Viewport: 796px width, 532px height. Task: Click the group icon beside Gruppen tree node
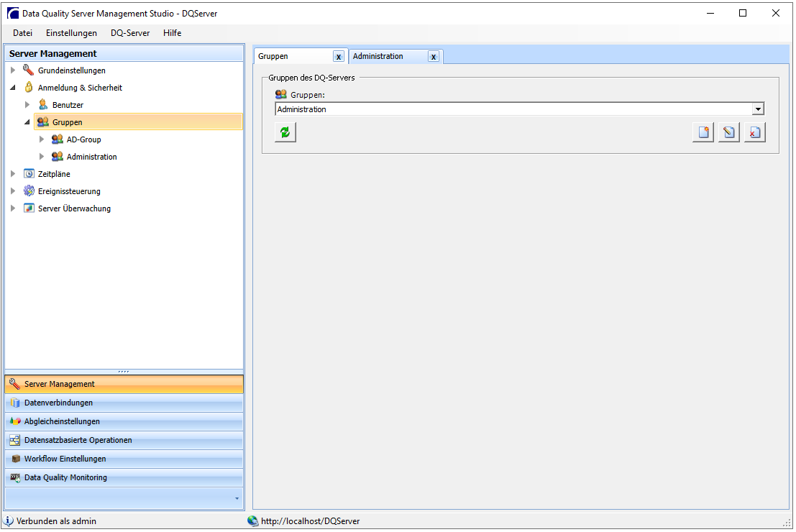43,121
